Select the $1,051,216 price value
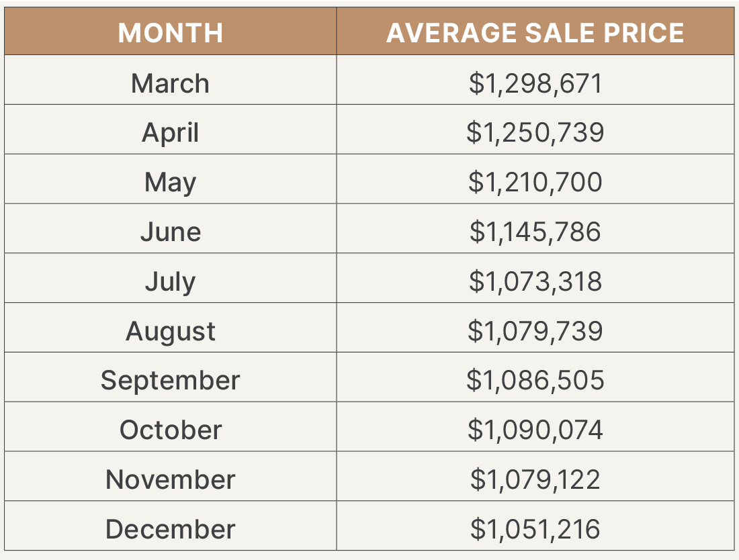Screen dimensions: 739x560 (x=535, y=529)
